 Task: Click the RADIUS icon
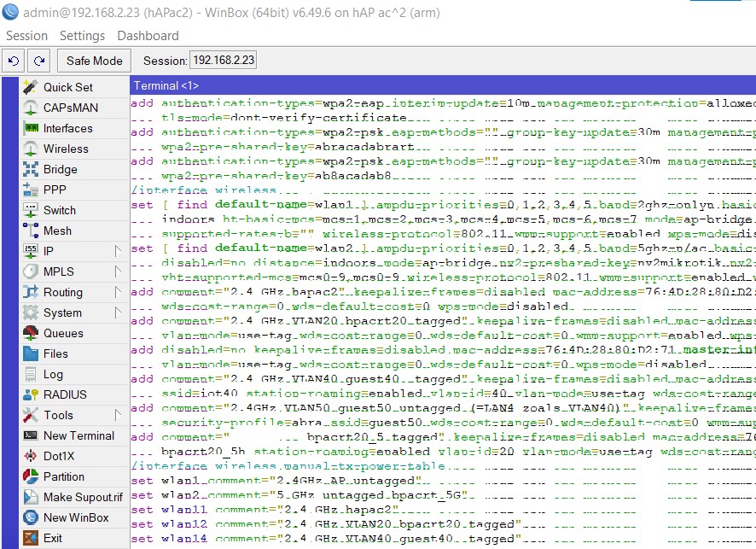click(31, 394)
